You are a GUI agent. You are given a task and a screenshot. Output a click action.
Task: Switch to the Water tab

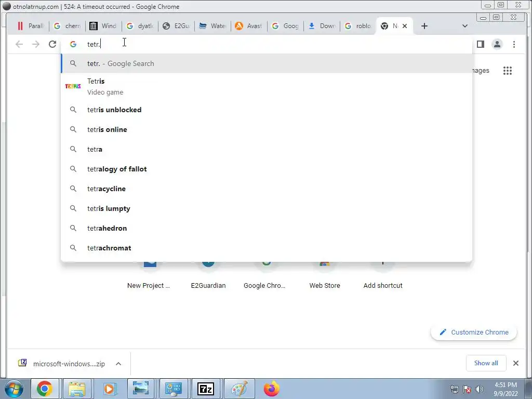pyautogui.click(x=212, y=26)
